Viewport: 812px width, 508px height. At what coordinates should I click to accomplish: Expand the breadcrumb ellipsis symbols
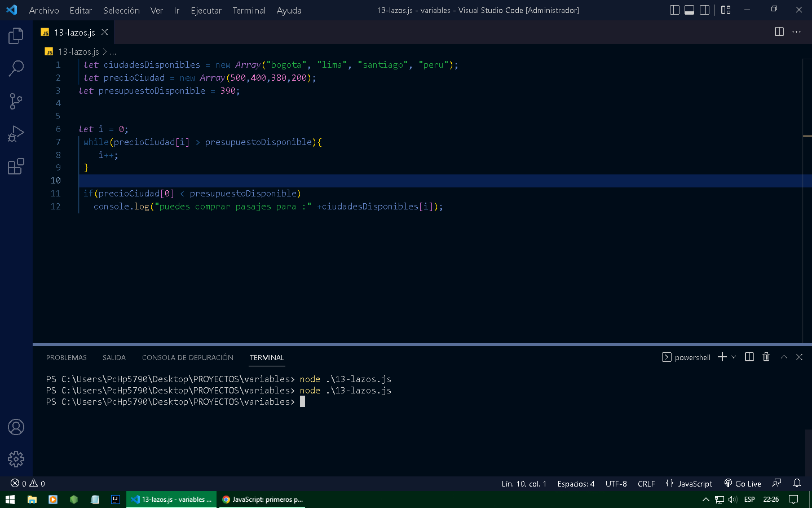coord(113,51)
